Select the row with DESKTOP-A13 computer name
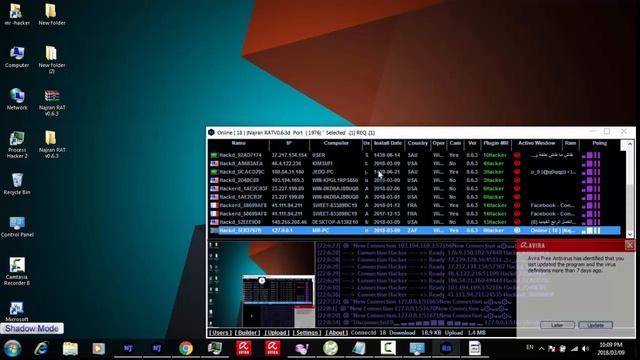The height and width of the screenshot is (360, 640). pos(414,222)
